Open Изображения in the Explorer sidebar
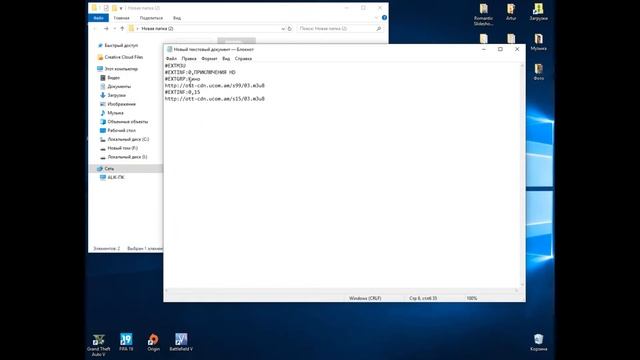 pyautogui.click(x=121, y=104)
